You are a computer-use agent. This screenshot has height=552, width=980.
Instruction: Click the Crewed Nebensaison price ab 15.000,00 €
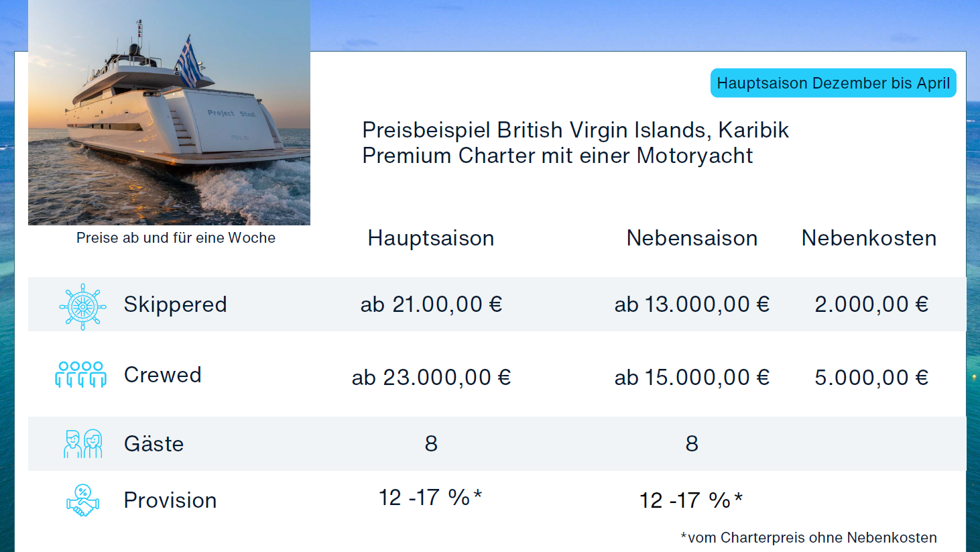[692, 378]
